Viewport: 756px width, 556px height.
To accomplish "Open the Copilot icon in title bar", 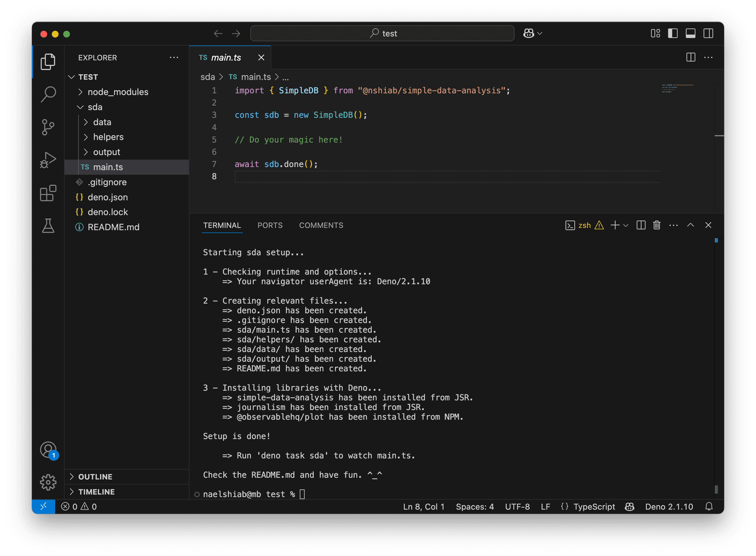I will click(528, 33).
